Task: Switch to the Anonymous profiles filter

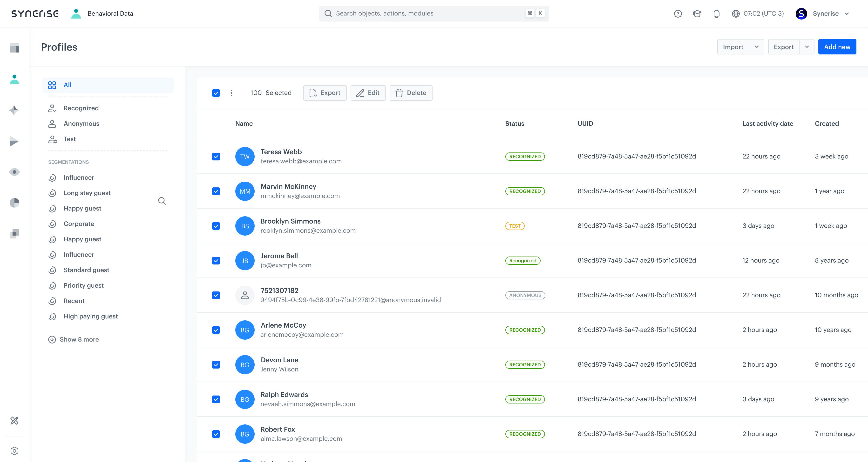Action: 81,124
